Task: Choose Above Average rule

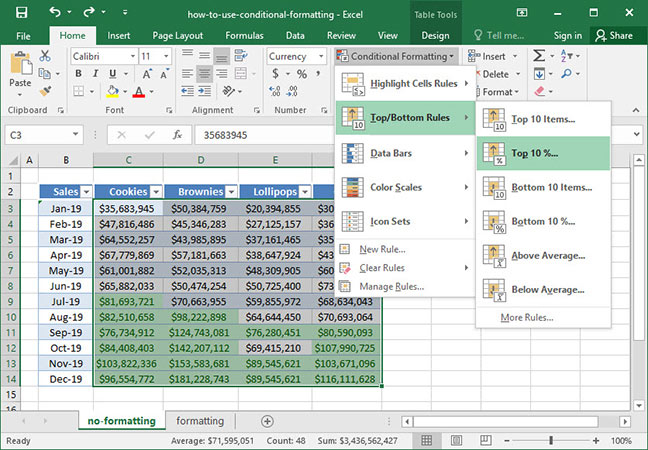Action: coord(543,256)
